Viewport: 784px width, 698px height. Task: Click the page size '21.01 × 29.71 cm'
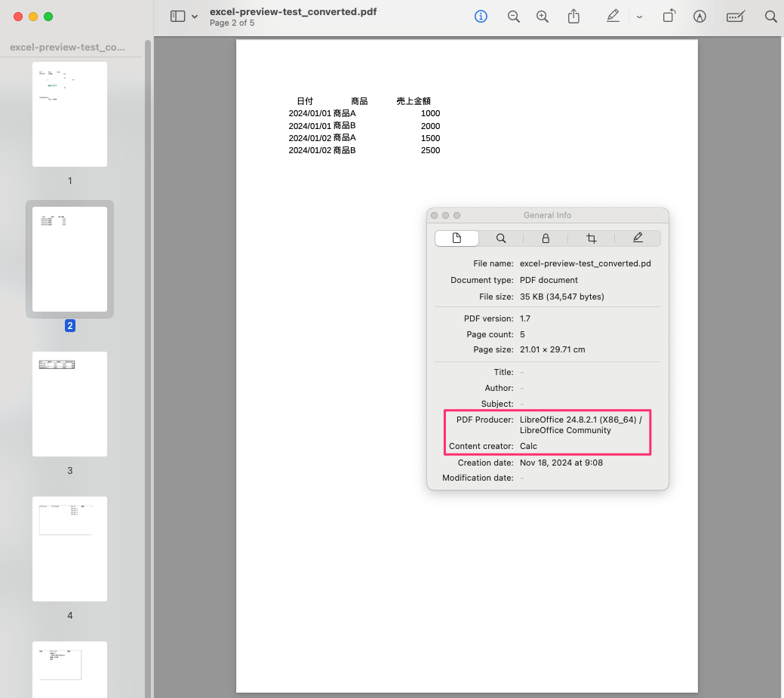point(552,349)
